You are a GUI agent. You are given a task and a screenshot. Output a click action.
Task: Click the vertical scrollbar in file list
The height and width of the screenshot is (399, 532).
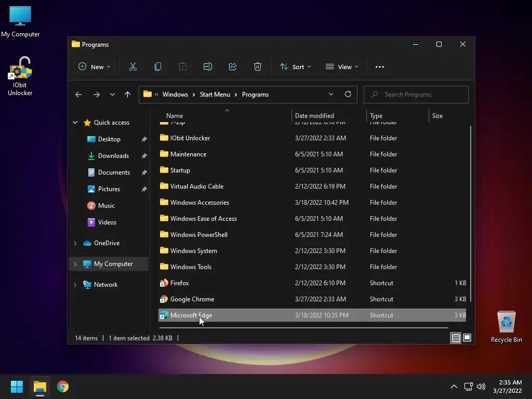470,214
